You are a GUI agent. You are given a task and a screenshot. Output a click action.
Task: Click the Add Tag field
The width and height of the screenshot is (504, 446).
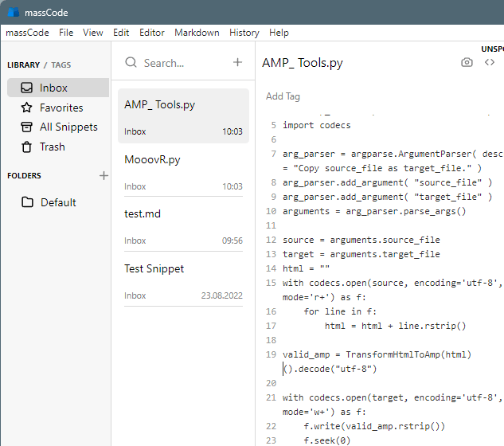click(283, 96)
